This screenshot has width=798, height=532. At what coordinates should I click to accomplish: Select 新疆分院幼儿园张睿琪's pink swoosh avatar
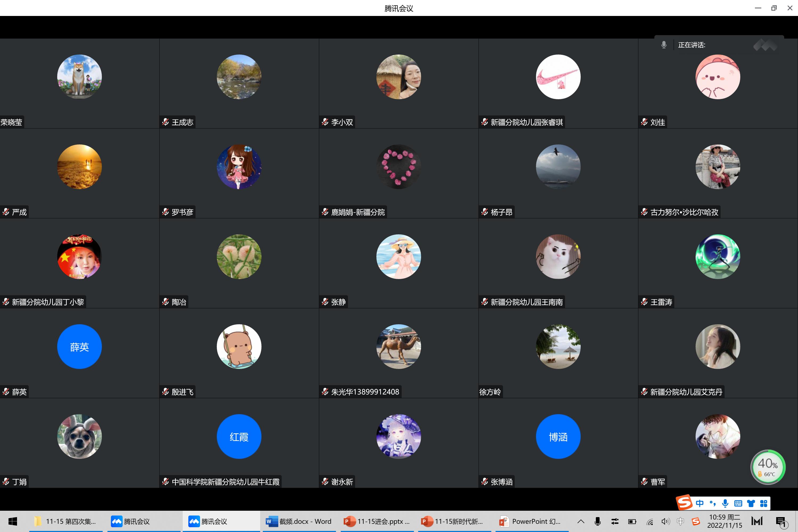point(558,77)
